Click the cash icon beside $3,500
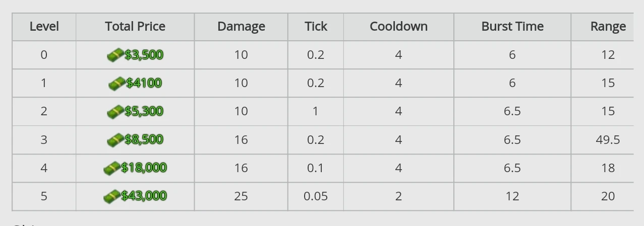 [115, 55]
